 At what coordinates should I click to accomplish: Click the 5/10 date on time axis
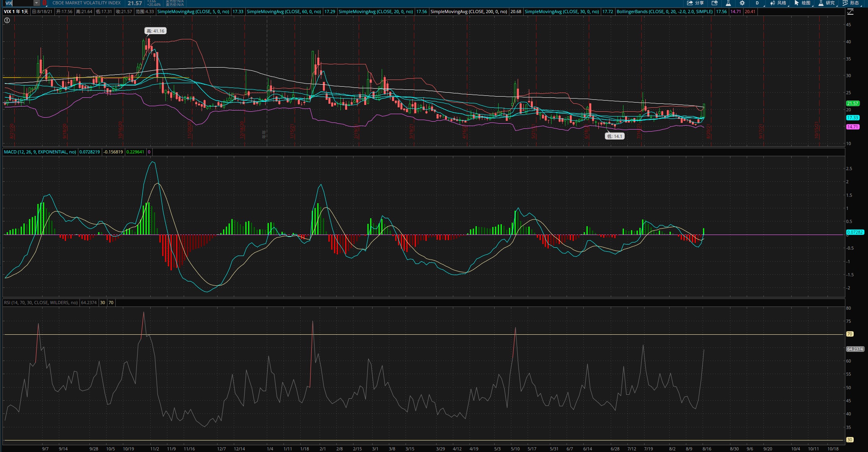click(x=515, y=449)
